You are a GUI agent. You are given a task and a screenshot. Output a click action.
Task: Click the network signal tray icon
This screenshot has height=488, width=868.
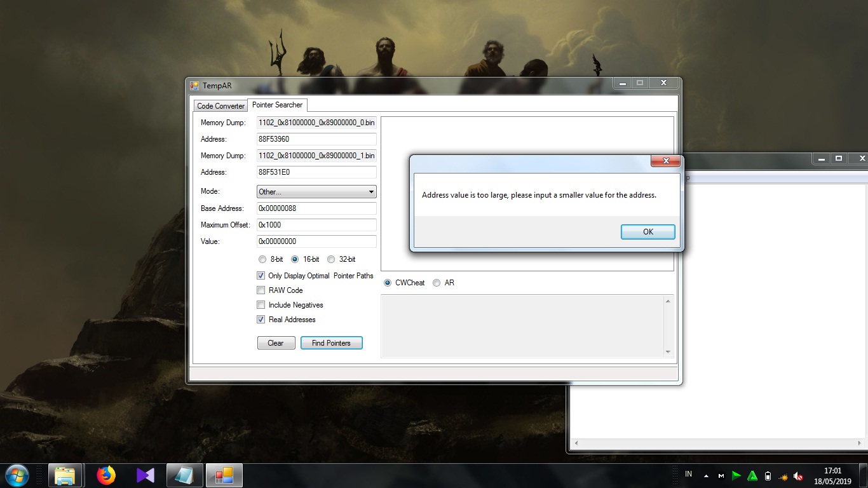(x=783, y=477)
